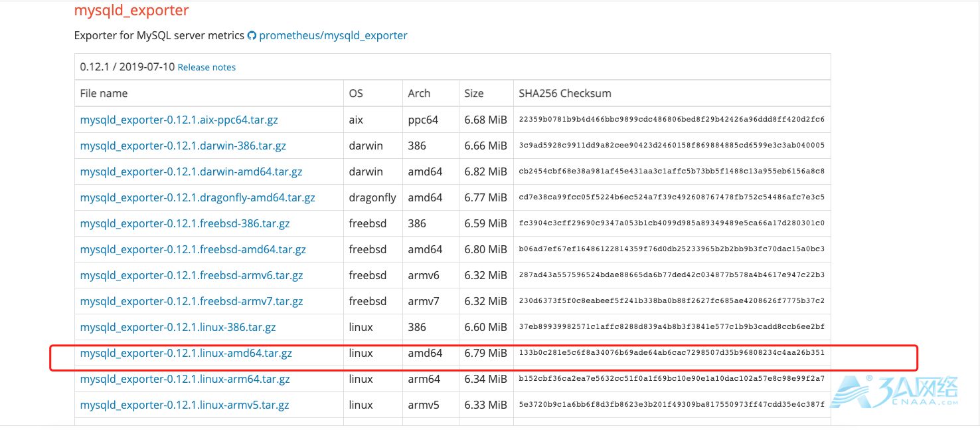
Task: Click the 6.77 MiB size cell
Action: pos(485,197)
